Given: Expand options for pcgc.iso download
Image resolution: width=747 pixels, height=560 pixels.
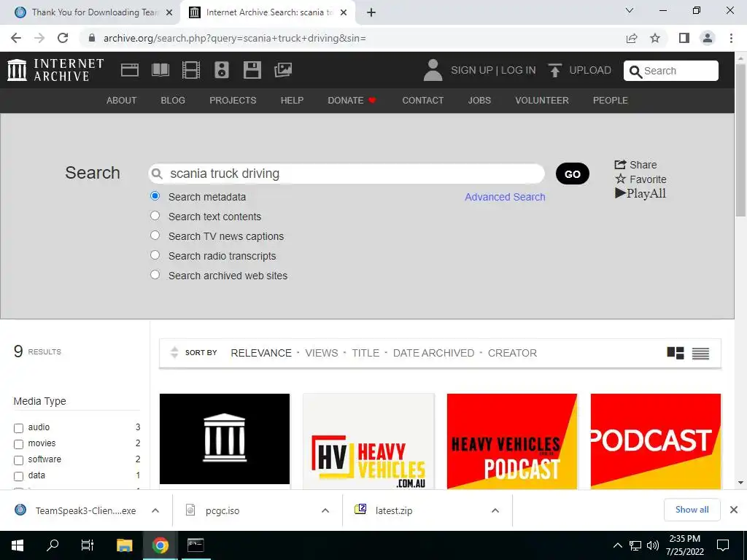Looking at the screenshot, I should click(325, 510).
